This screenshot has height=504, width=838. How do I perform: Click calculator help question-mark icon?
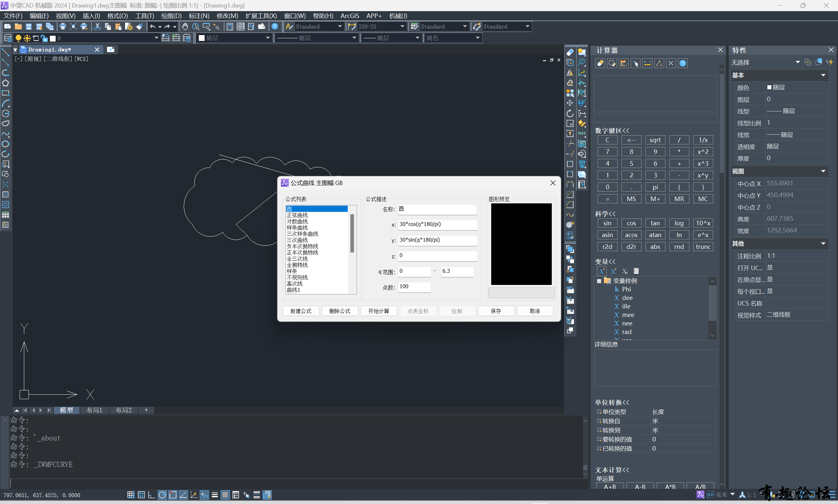coord(683,63)
